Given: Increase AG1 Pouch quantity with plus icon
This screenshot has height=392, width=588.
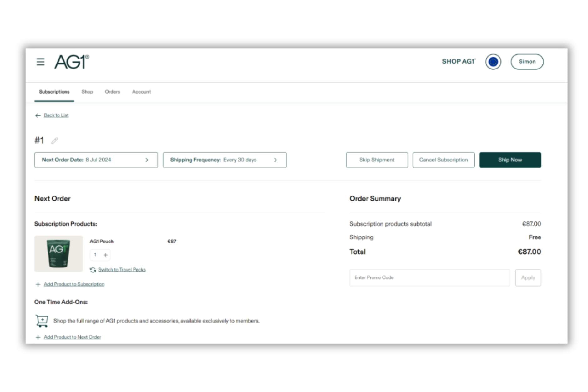Looking at the screenshot, I should [x=106, y=255].
